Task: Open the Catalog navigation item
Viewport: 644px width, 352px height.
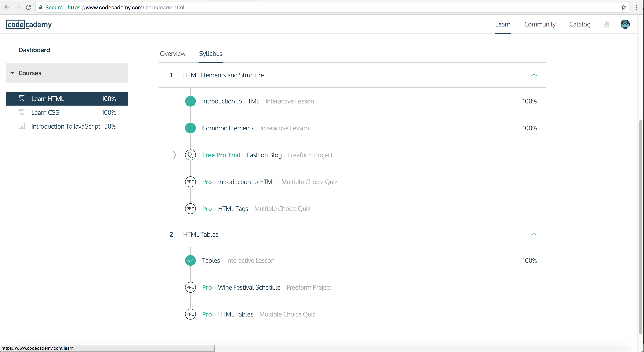Action: [x=580, y=24]
